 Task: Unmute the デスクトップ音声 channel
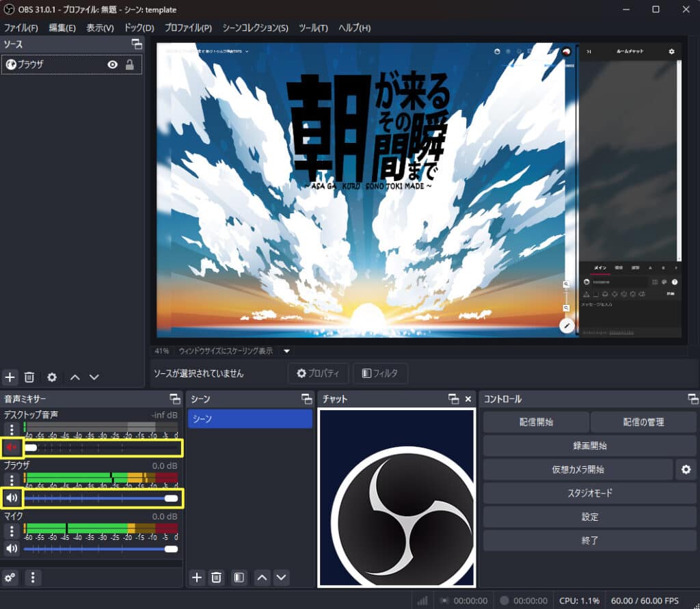pyautogui.click(x=12, y=448)
